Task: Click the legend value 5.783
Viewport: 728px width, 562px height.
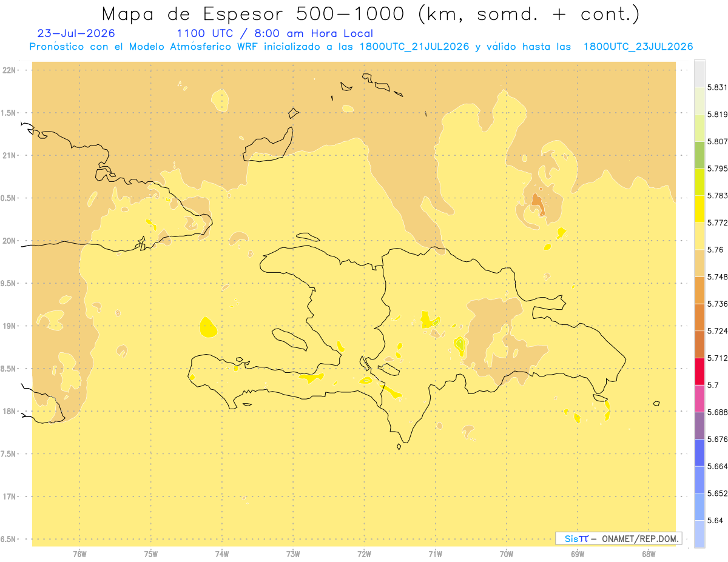Action: (717, 195)
